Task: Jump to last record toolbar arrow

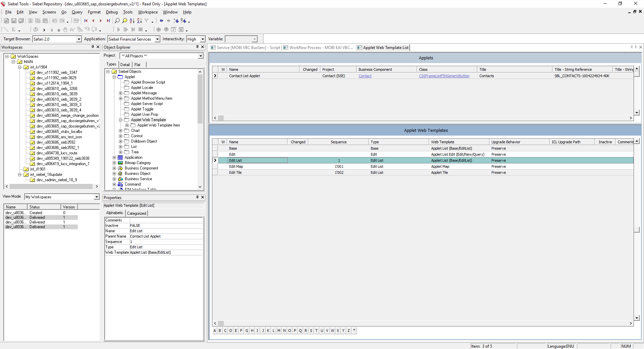Action: point(108,21)
